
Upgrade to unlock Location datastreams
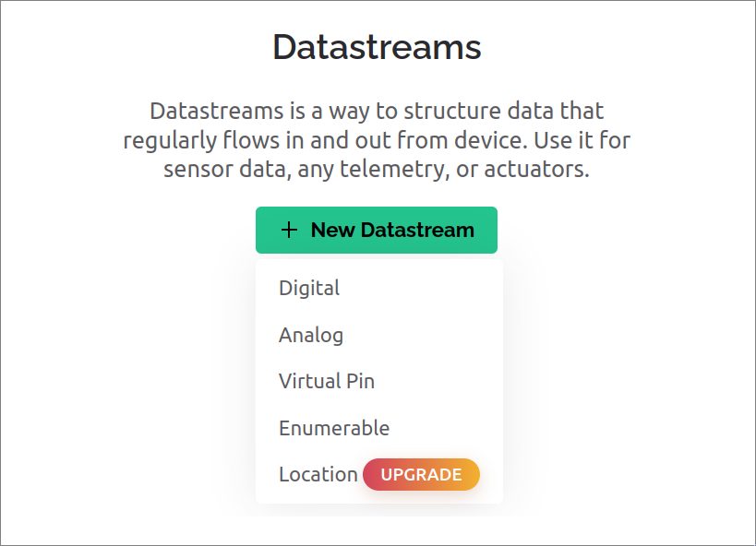(x=421, y=474)
